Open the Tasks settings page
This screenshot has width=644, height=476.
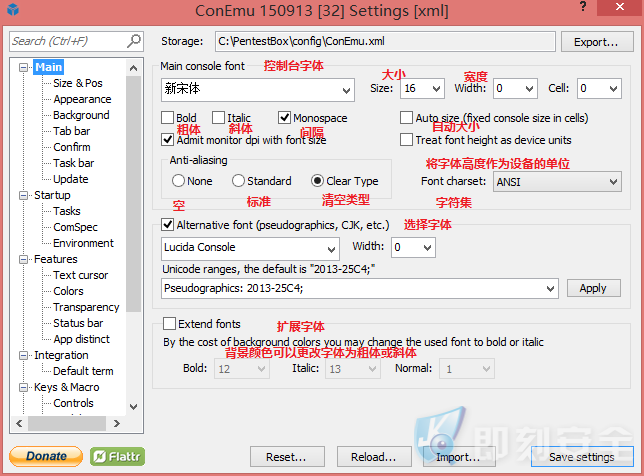coord(67,211)
